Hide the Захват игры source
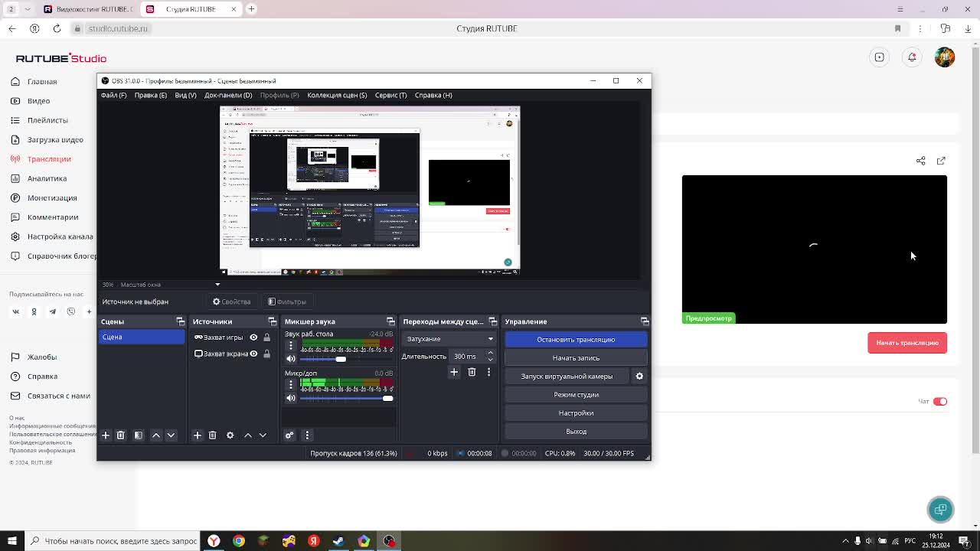 [x=253, y=337]
